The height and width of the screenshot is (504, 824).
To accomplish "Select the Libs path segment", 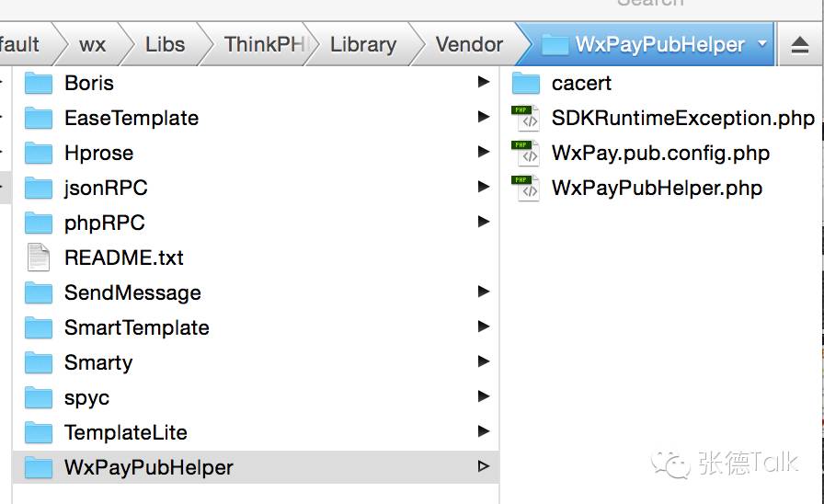I will click(x=165, y=44).
